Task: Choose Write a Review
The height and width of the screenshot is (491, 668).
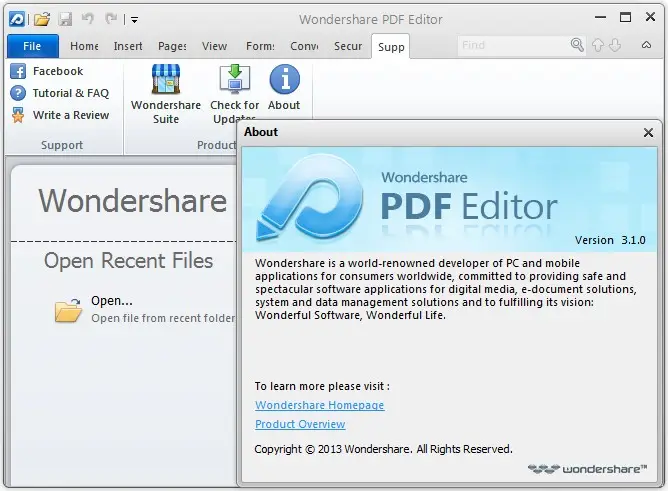Action: click(x=71, y=115)
